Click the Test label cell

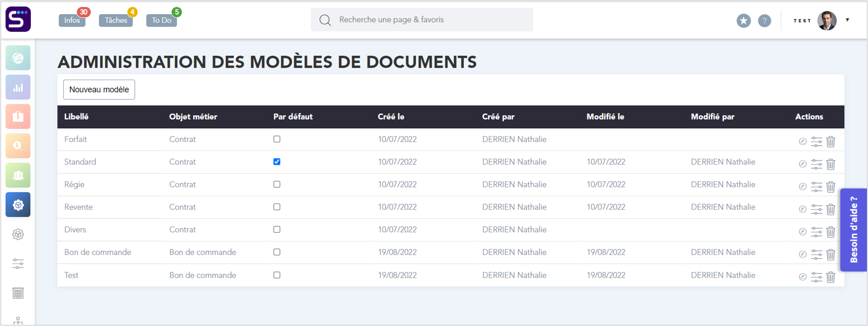click(x=71, y=276)
